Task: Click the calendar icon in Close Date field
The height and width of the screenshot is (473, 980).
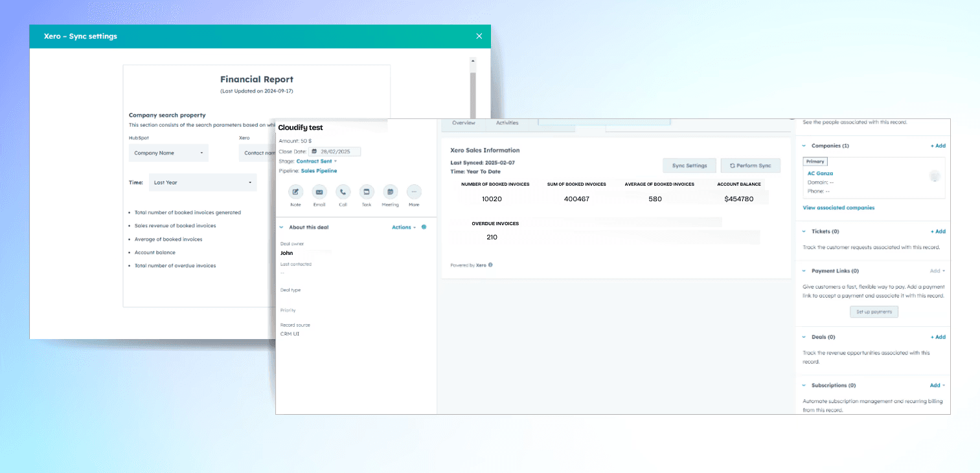Action: pos(314,151)
